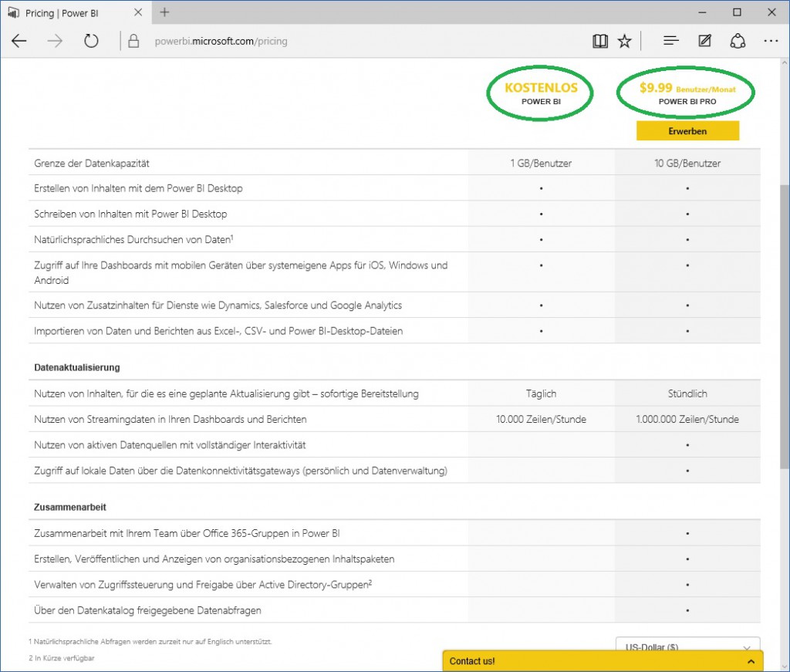
Task: View site info via lock icon
Action: (x=133, y=42)
